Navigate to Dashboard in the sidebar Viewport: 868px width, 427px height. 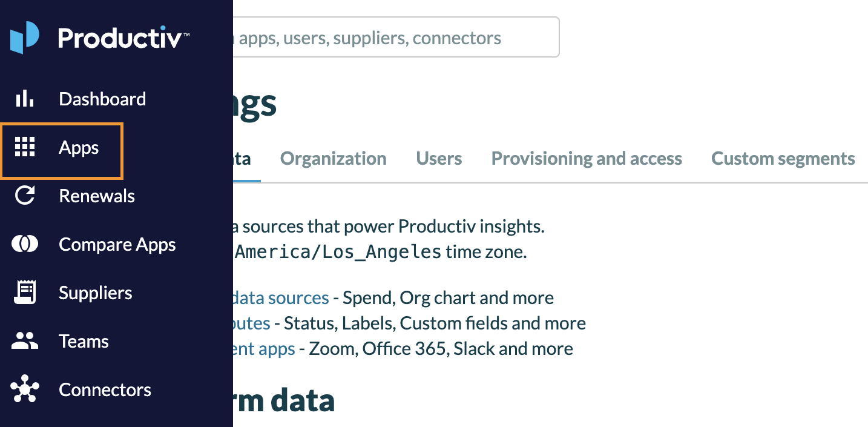pos(102,98)
